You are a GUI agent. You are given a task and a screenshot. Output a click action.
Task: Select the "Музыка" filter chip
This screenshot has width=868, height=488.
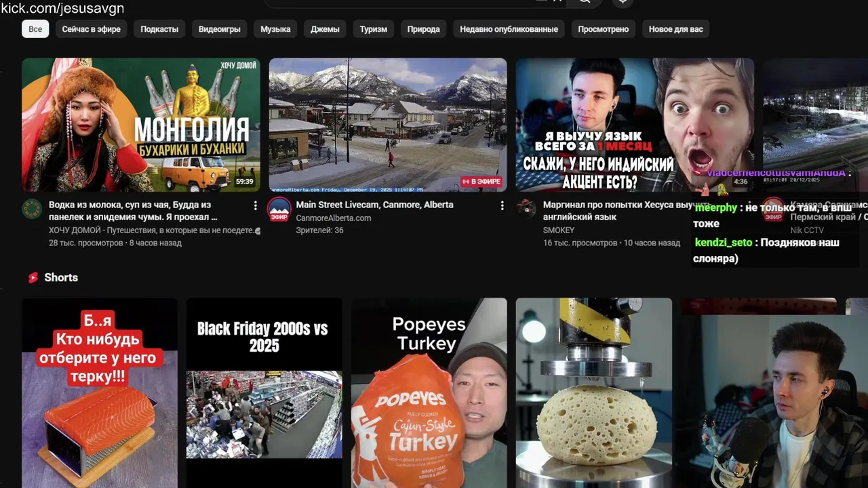click(x=275, y=29)
